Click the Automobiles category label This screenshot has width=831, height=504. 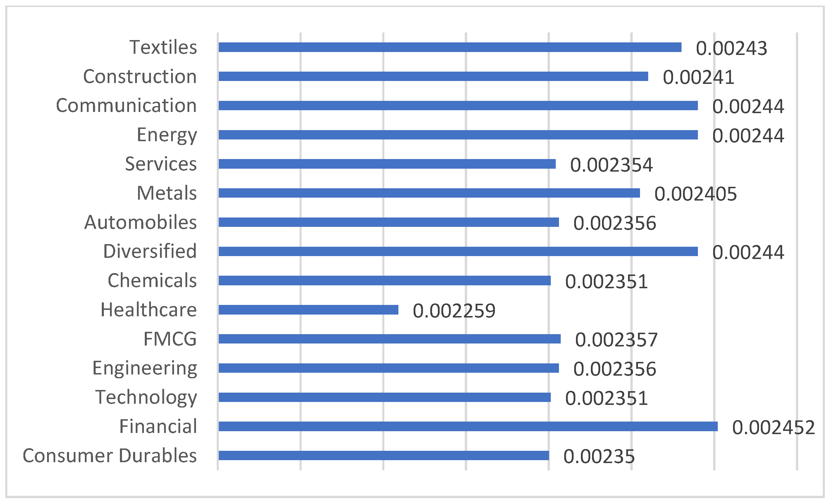pyautogui.click(x=140, y=222)
